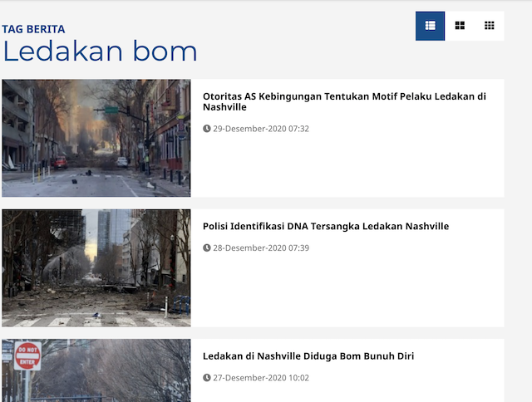This screenshot has width=532, height=402.
Task: Click the TAG BERITA label
Action: click(33, 29)
